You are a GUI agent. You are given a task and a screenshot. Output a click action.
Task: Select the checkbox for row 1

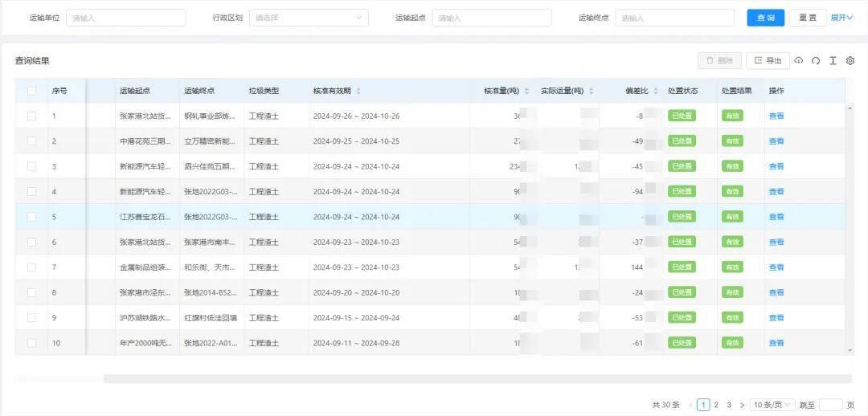(32, 116)
